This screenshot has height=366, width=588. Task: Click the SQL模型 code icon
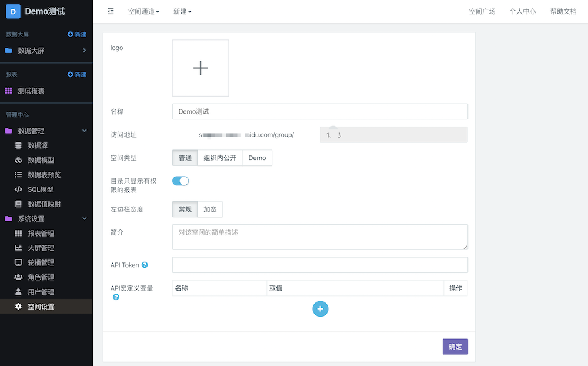coord(18,189)
